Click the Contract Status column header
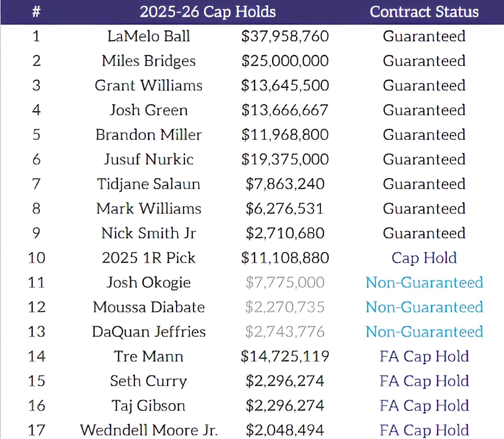The height and width of the screenshot is (439, 504). point(424,12)
